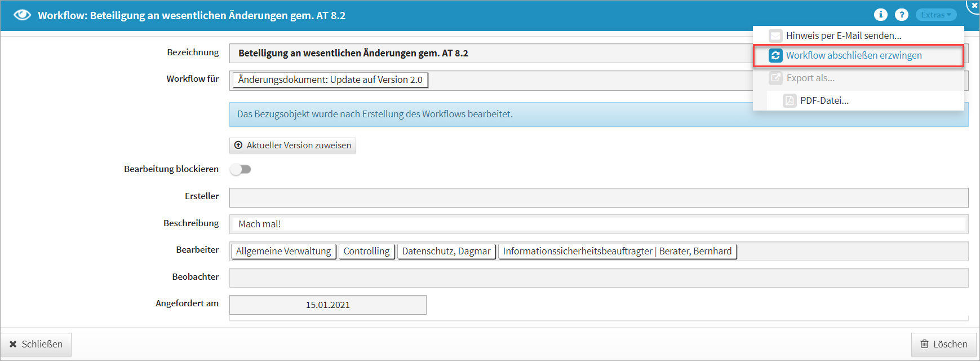Toggle the Bearbeitung blockieren switch
The height and width of the screenshot is (361, 980).
tap(241, 169)
